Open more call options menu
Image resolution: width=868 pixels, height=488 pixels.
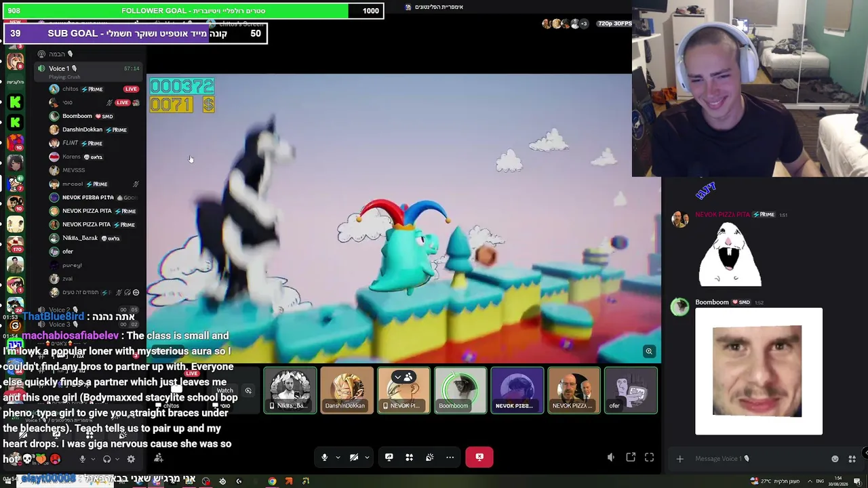click(450, 457)
